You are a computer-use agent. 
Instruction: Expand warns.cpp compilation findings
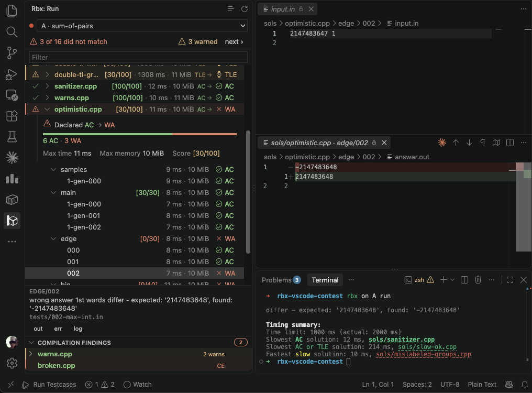(31, 354)
